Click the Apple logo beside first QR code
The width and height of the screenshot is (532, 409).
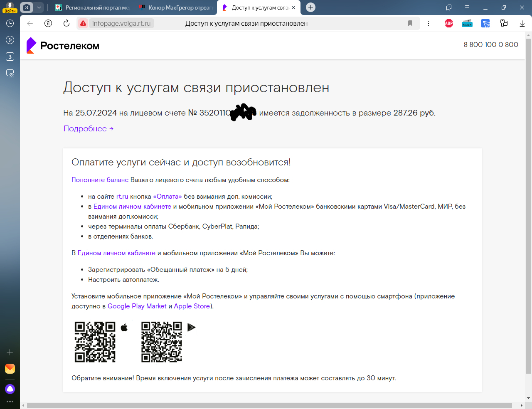coord(124,328)
